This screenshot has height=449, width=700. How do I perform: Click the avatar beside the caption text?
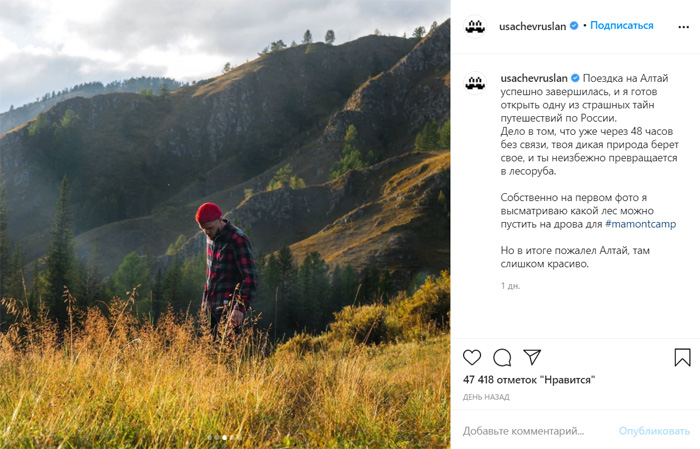[x=475, y=83]
